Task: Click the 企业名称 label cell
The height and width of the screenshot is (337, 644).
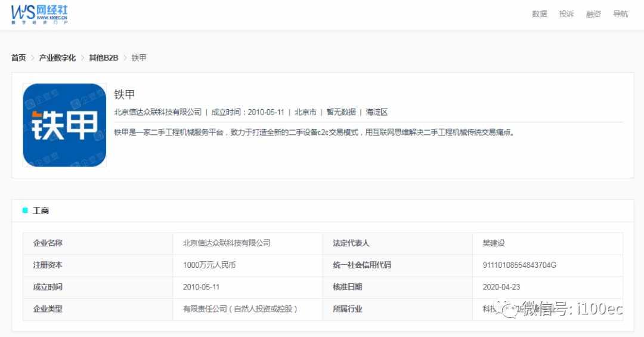Action: [x=98, y=243]
